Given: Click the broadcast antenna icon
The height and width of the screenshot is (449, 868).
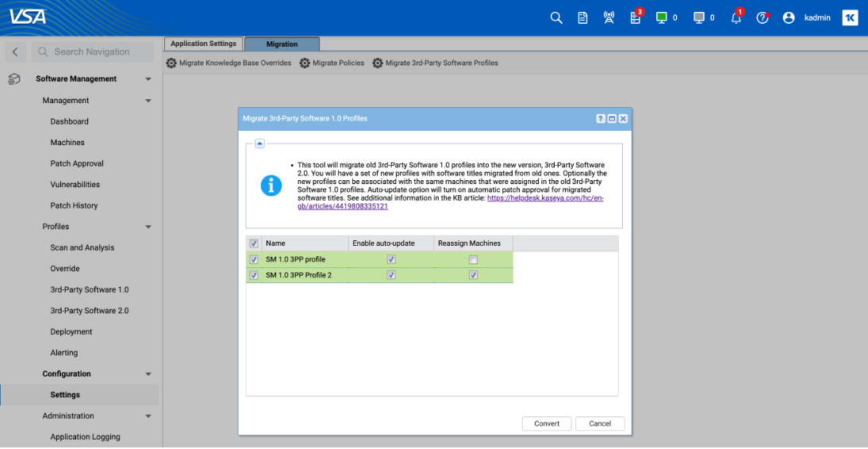Looking at the screenshot, I should click(x=609, y=17).
